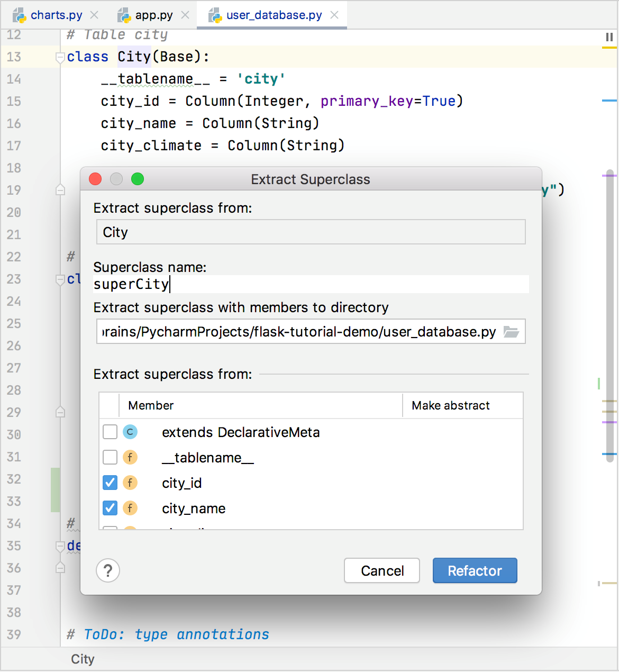Click the field 'f' icon beside city_name
Image resolution: width=619 pixels, height=672 pixels.
pos(130,508)
